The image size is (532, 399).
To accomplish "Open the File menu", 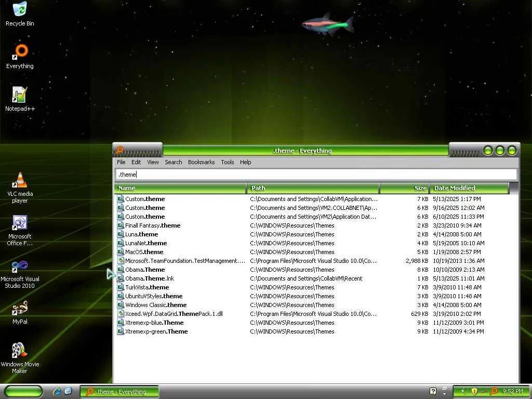I will click(121, 162).
